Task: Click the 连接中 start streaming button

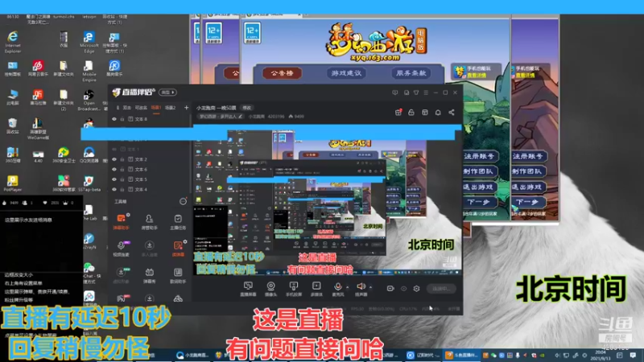Action: pyautogui.click(x=441, y=289)
